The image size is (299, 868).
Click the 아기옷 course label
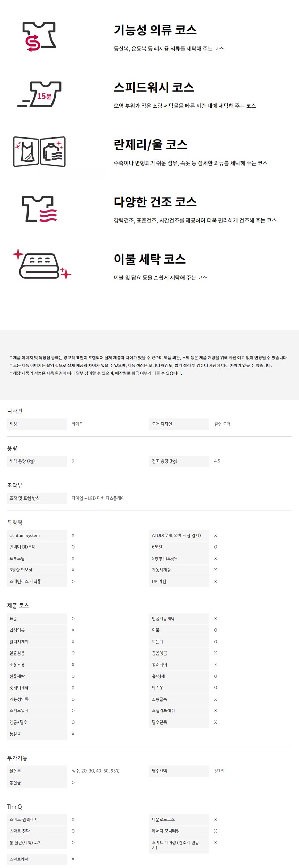pos(179,687)
